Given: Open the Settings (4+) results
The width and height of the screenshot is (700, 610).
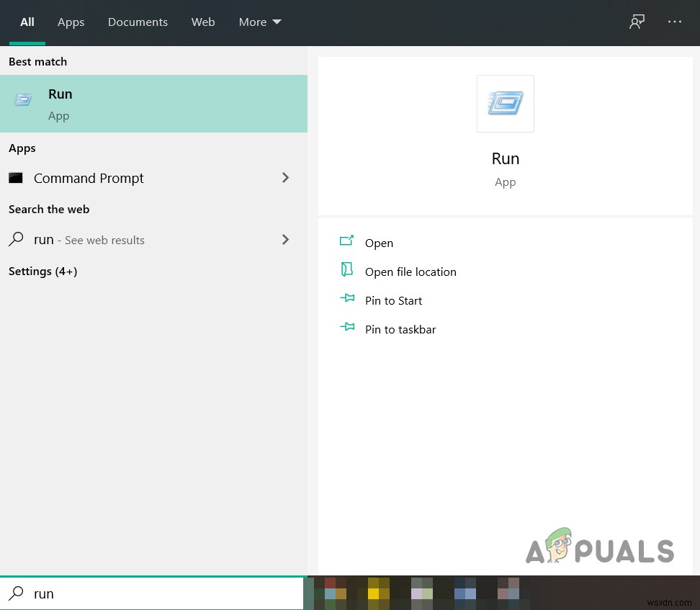Looking at the screenshot, I should pyautogui.click(x=42, y=271).
